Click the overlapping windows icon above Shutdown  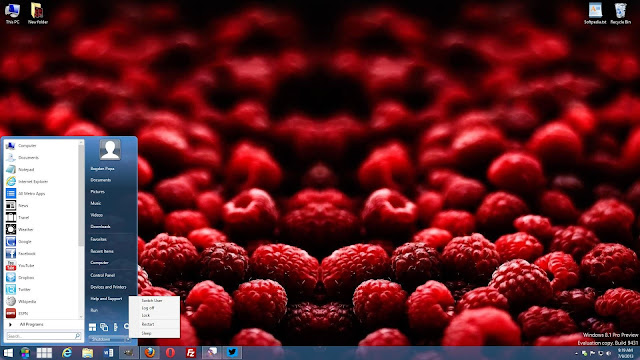click(x=104, y=327)
